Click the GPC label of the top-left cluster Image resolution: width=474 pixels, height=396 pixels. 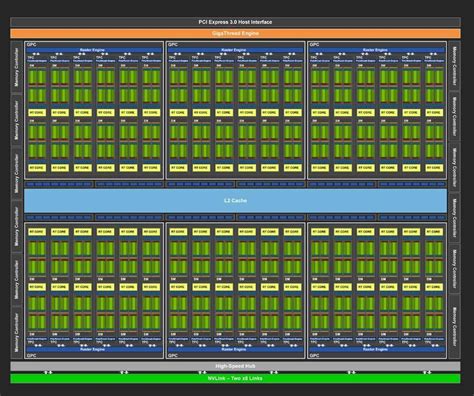click(31, 44)
